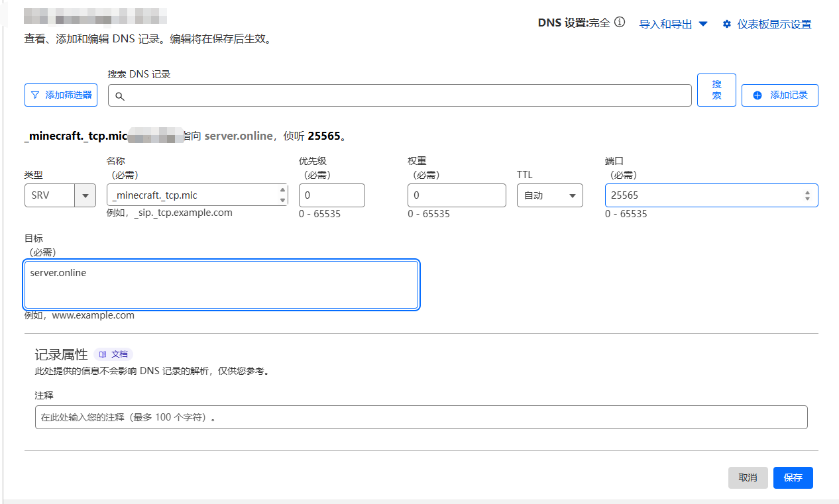
Task: Focus the DNS record search field
Action: [x=404, y=95]
